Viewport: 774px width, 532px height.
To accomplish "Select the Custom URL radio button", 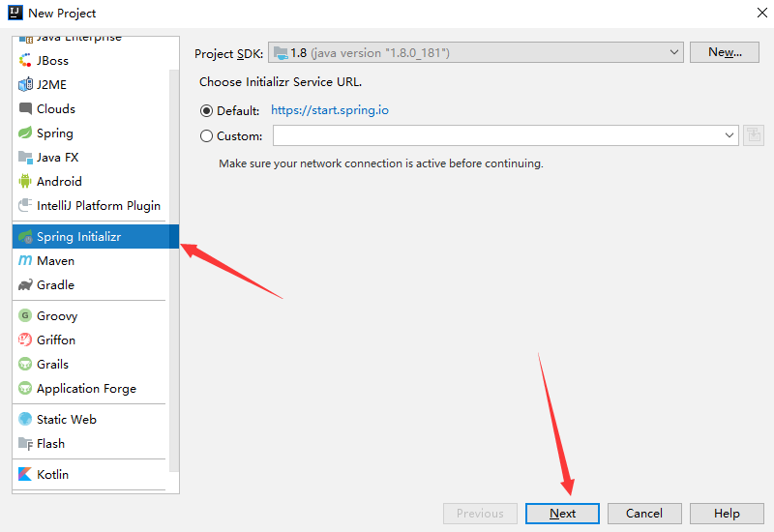I will pos(206,136).
